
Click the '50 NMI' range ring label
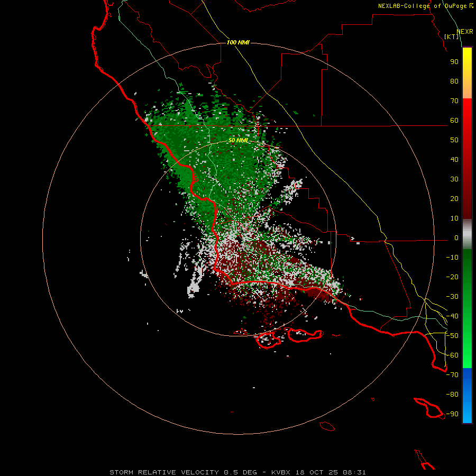pyautogui.click(x=239, y=140)
